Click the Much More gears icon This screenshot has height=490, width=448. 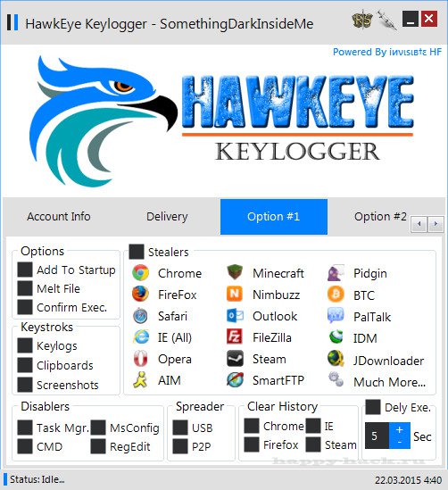(336, 379)
